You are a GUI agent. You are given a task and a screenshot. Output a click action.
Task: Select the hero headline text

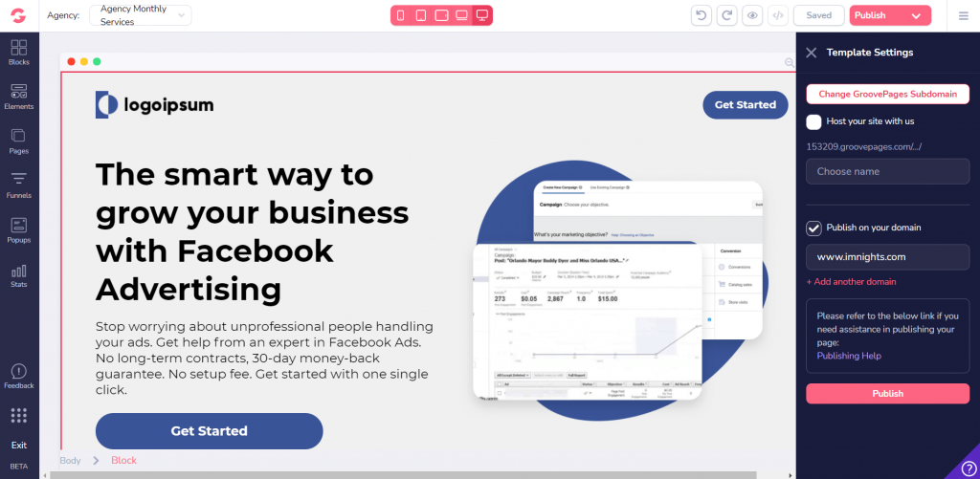coord(253,231)
